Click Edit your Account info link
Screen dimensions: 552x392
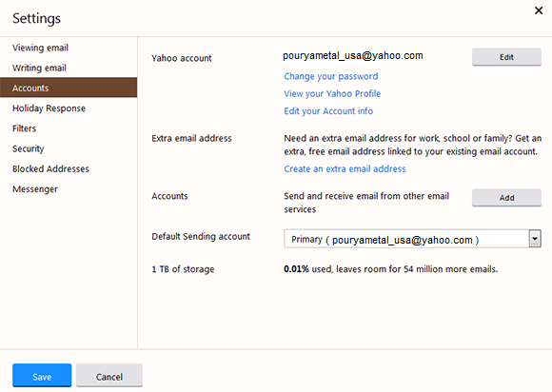(328, 111)
